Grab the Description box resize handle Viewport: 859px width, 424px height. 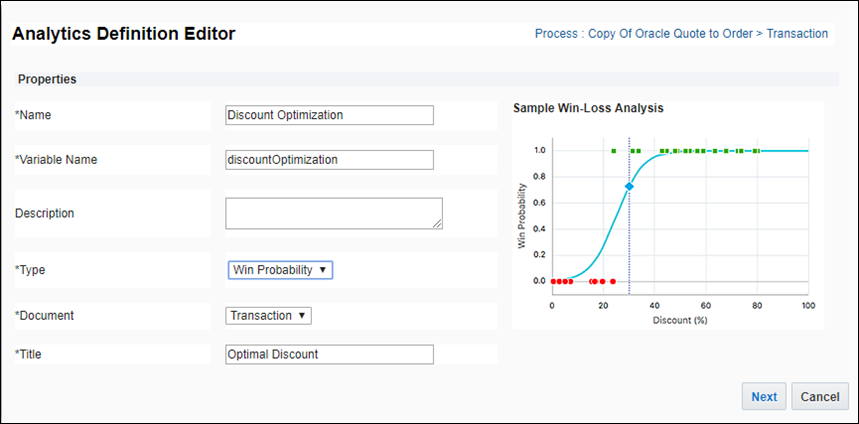(x=437, y=224)
